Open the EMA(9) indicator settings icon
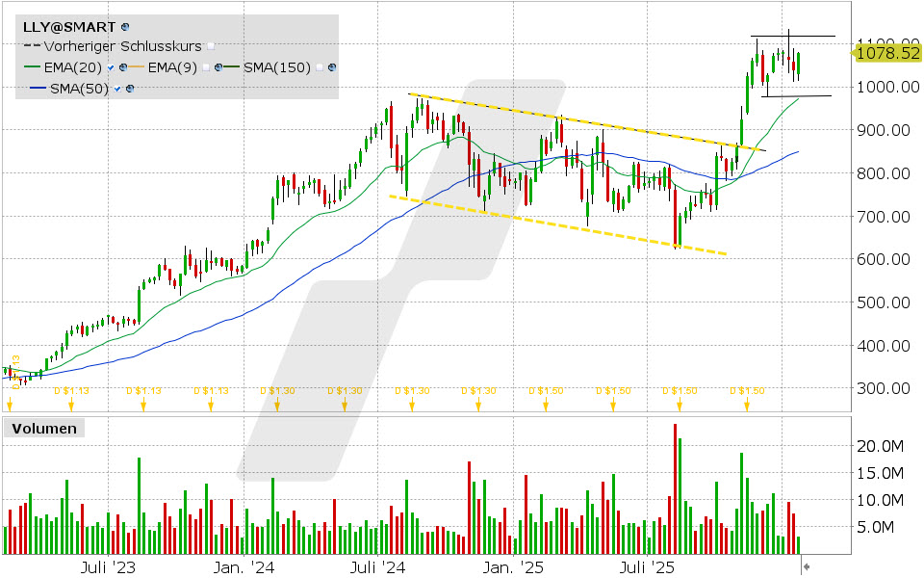 pos(219,67)
